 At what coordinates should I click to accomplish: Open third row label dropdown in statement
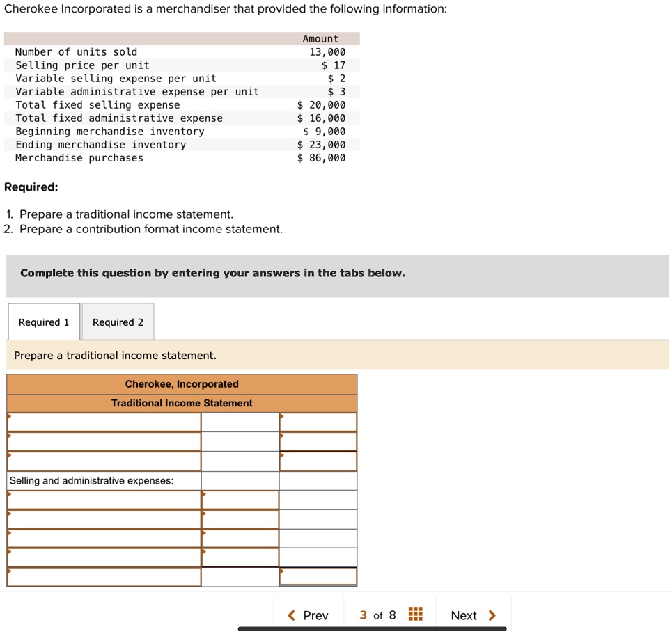point(104,461)
